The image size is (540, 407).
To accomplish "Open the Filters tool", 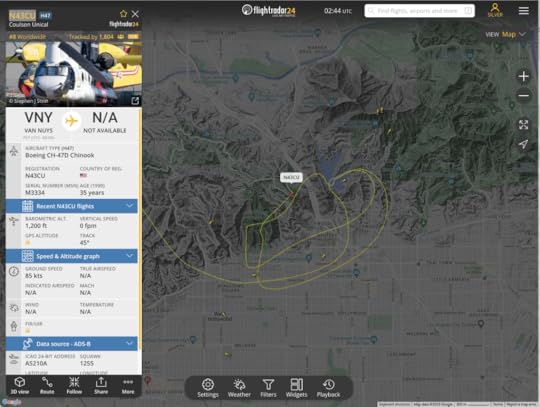I will pos(268,388).
